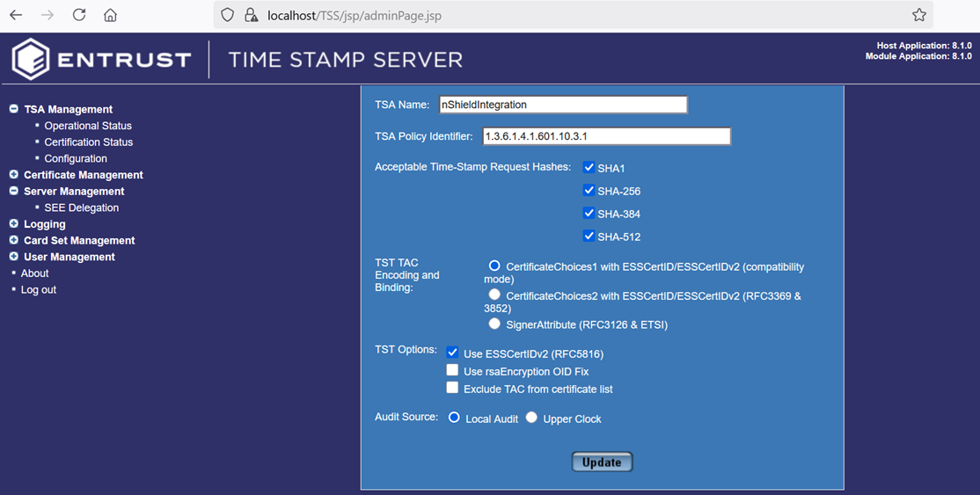Click the TSA Name input field
The width and height of the screenshot is (980, 495).
563,105
